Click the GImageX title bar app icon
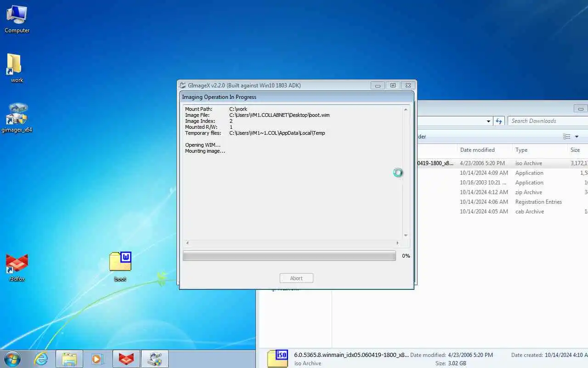 pos(183,85)
